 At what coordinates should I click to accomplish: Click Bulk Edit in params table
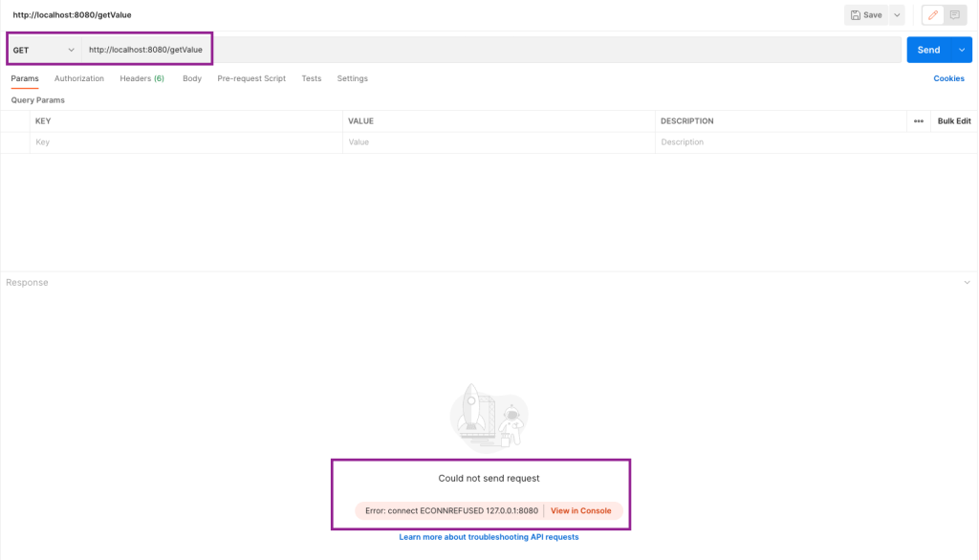954,121
